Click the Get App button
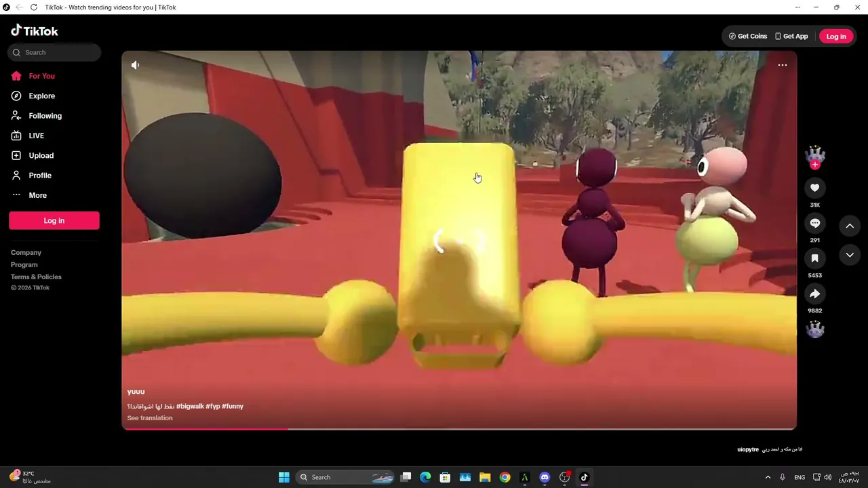 click(791, 37)
